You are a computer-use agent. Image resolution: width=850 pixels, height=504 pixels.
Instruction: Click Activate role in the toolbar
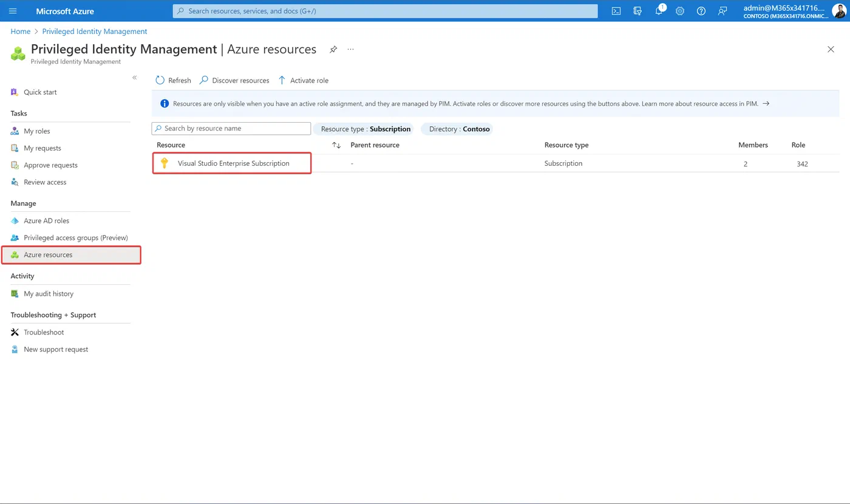(303, 80)
